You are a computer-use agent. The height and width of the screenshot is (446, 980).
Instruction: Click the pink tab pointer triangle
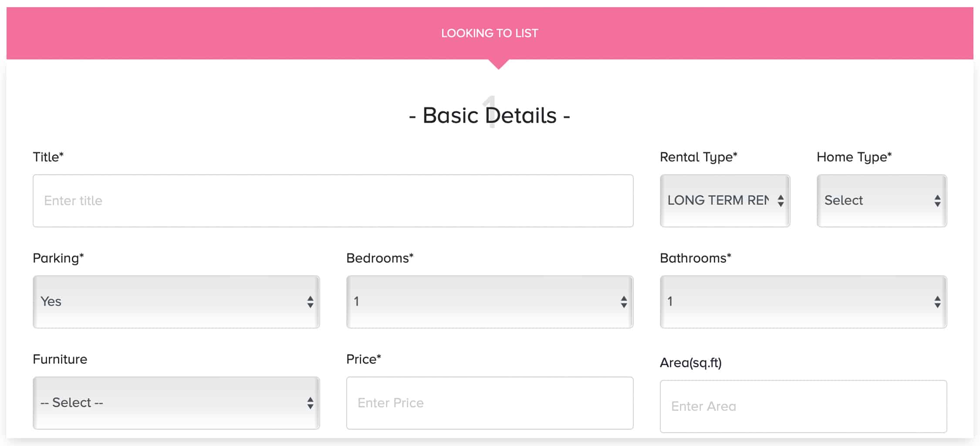coord(499,64)
